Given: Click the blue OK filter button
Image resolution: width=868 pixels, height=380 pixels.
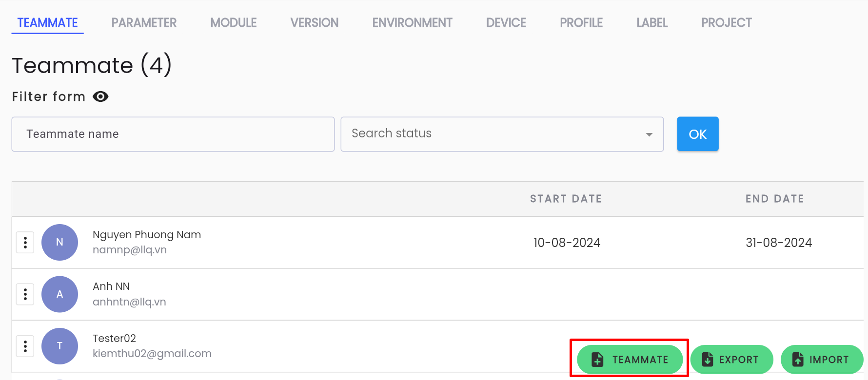Looking at the screenshot, I should coord(698,134).
